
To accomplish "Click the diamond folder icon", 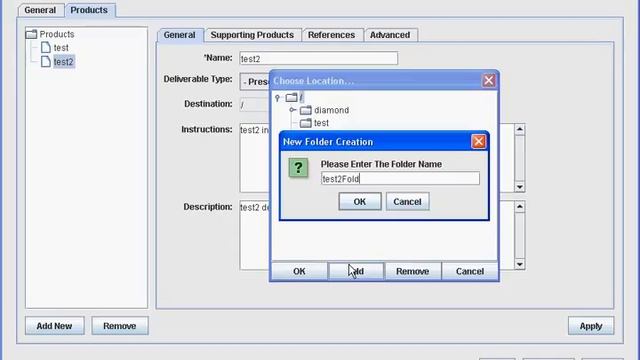I will tap(306, 110).
